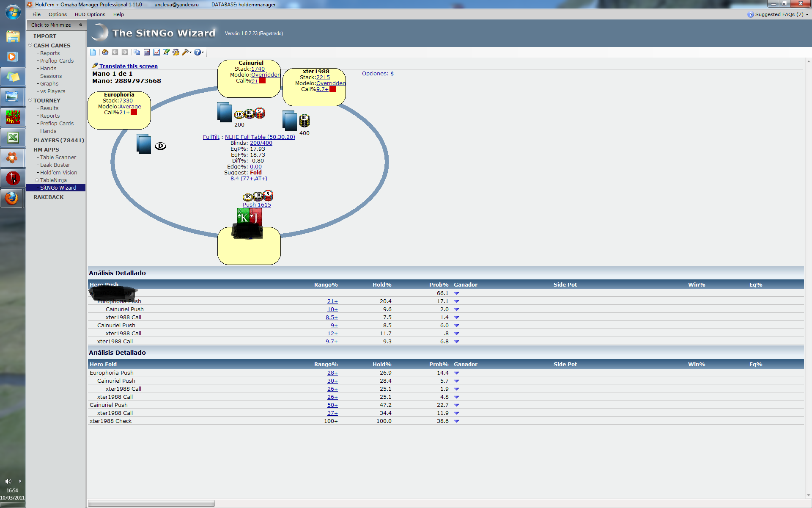This screenshot has width=812, height=508.
Task: Click the home icon in the toolbar
Action: (x=105, y=52)
